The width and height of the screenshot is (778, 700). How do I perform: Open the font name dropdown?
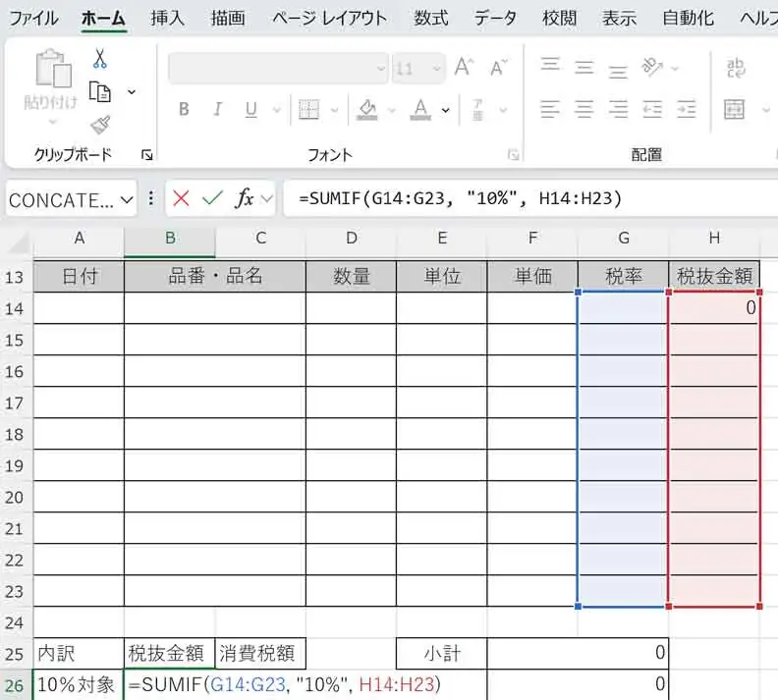(381, 69)
